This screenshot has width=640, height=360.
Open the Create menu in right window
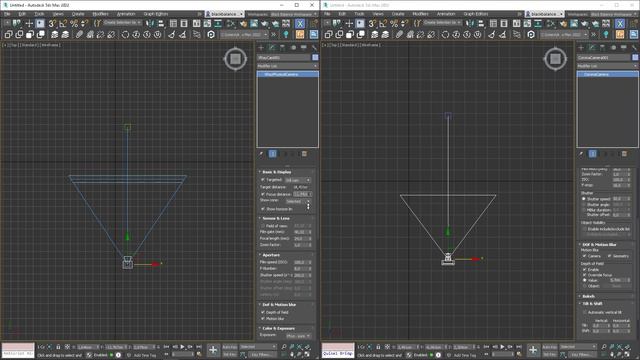398,14
